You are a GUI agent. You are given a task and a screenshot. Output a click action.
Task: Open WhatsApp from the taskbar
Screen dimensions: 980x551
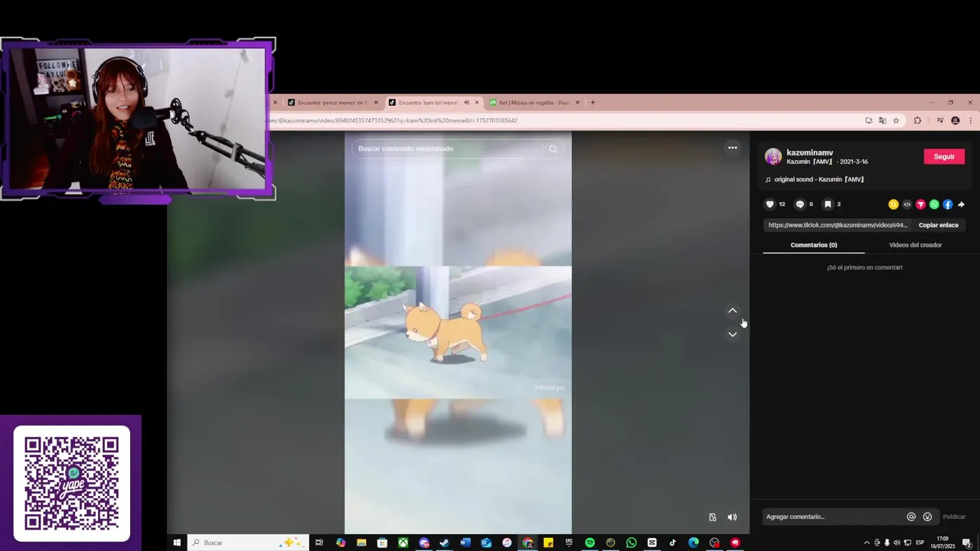pos(631,543)
